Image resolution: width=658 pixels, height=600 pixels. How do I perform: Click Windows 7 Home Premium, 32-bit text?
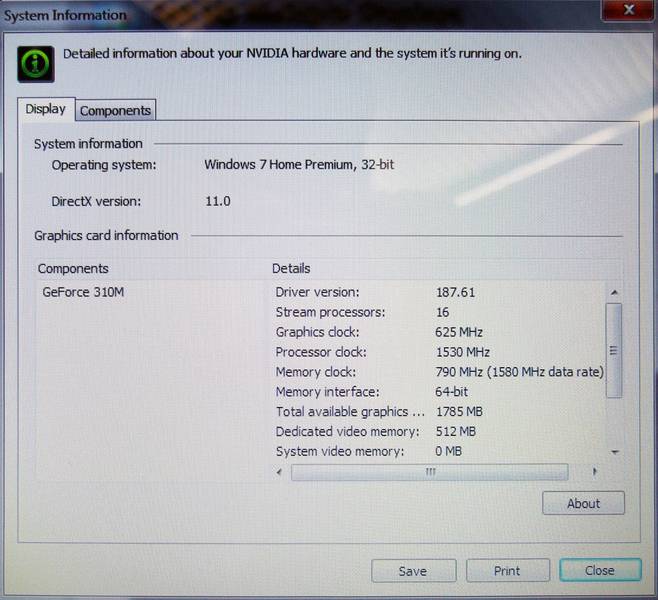tap(299, 164)
